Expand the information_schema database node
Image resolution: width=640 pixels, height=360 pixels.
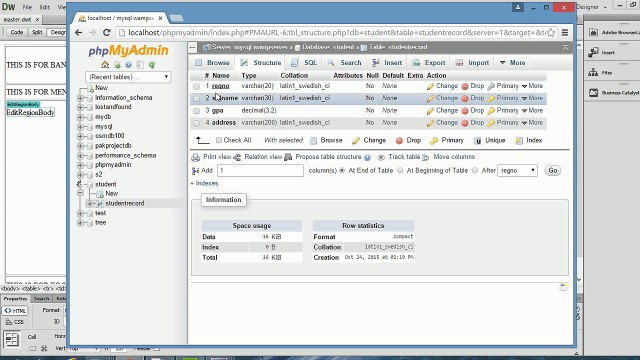[80, 98]
